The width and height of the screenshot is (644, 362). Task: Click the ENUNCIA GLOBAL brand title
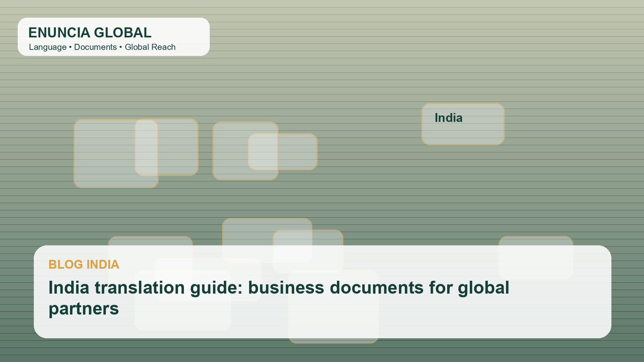tap(90, 33)
